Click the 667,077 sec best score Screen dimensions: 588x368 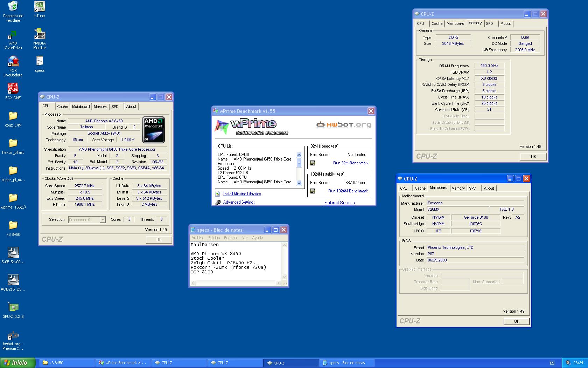(x=356, y=183)
